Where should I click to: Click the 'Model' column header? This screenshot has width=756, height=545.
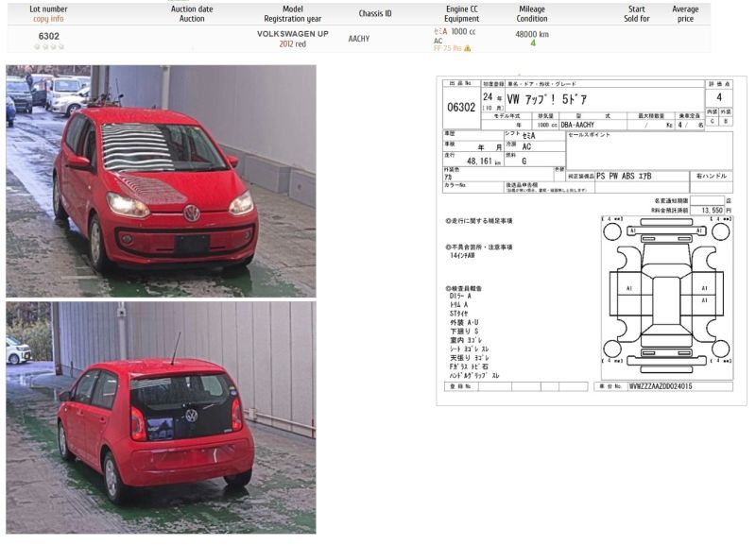(x=293, y=9)
